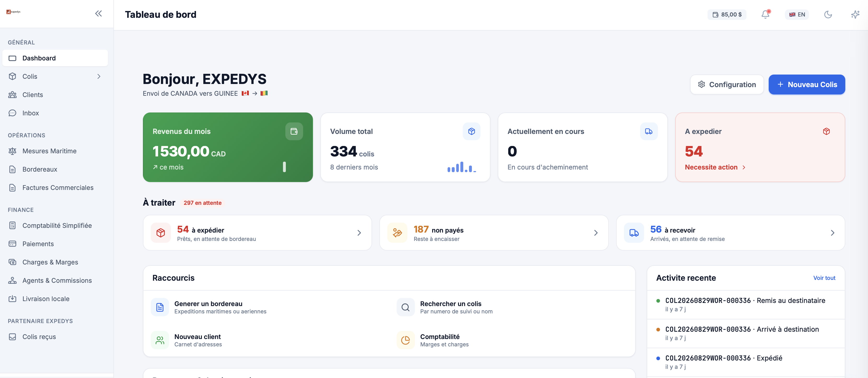Image resolution: width=868 pixels, height=378 pixels.
Task: Switch language with EN selector
Action: [x=797, y=14]
